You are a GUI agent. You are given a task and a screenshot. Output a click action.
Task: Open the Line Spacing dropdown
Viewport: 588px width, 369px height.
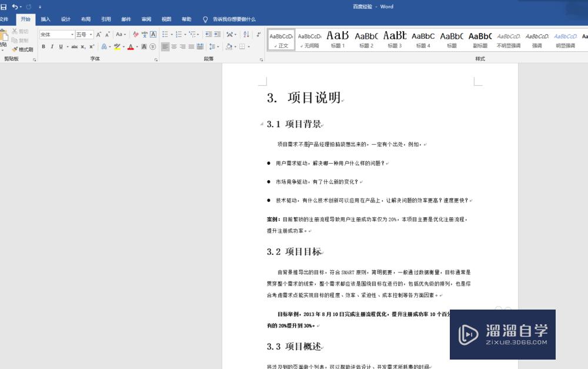pyautogui.click(x=213, y=46)
